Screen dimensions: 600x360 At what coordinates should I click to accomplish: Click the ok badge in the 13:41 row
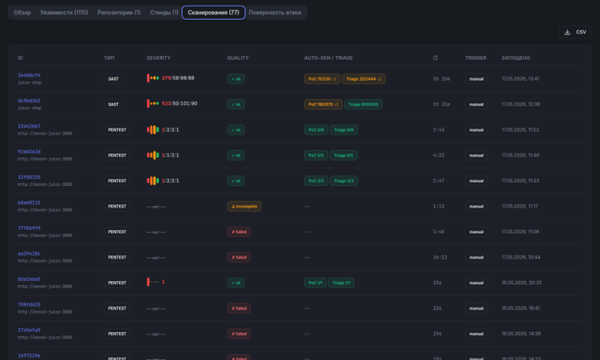(x=236, y=79)
